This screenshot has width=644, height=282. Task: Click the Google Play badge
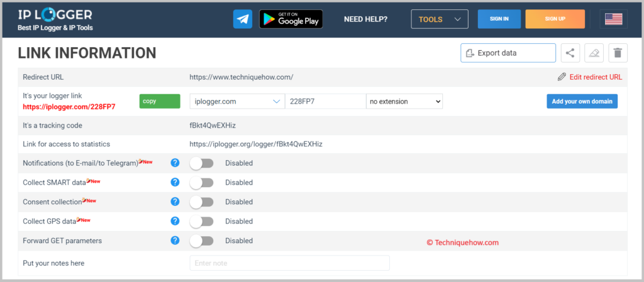pos(291,19)
